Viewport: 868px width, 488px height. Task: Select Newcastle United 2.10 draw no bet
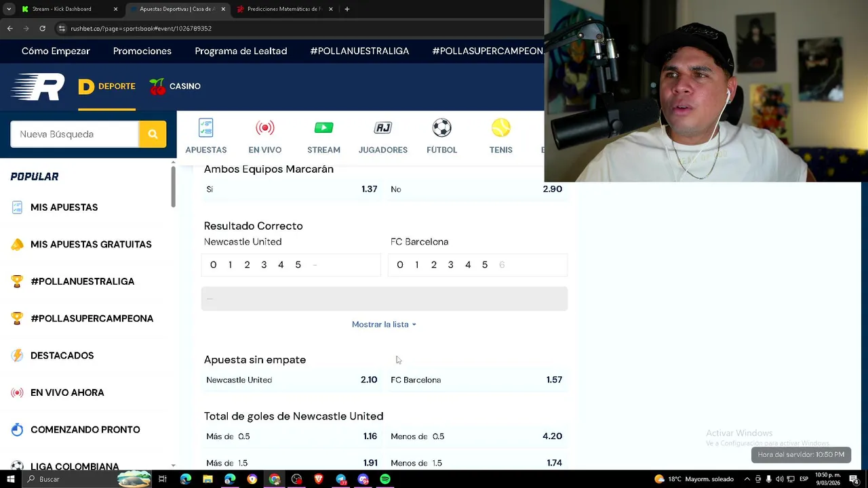click(x=292, y=380)
